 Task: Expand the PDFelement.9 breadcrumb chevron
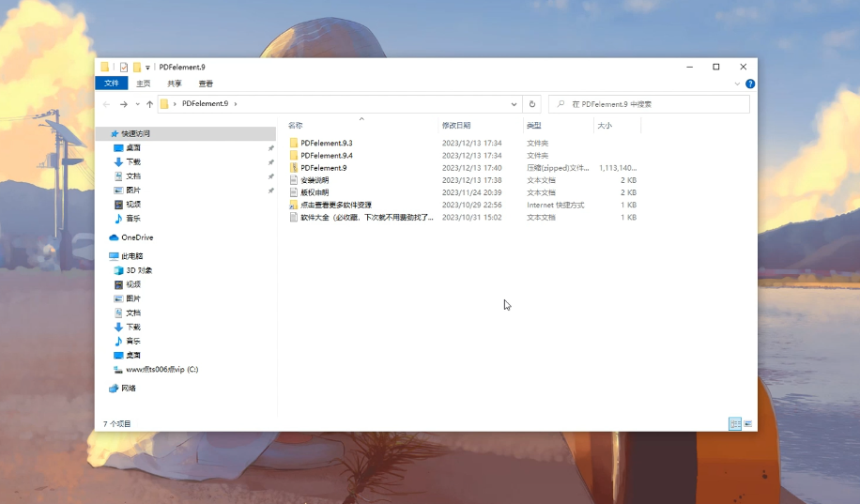point(236,104)
